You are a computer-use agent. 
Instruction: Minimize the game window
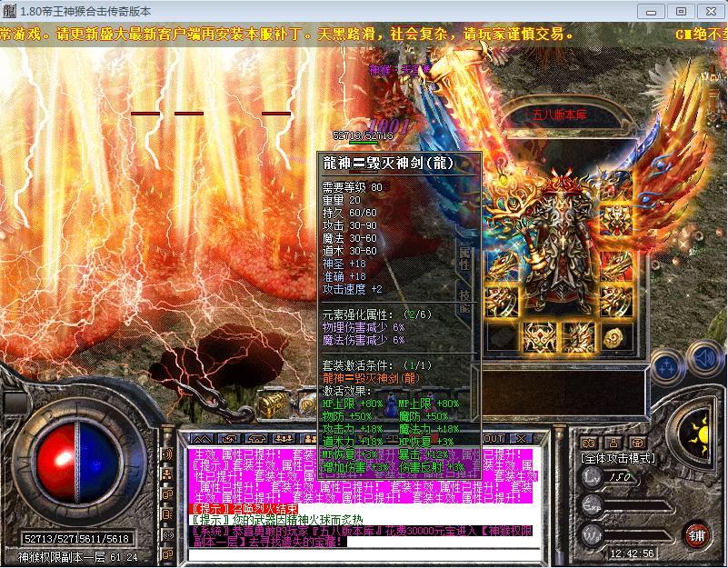[651, 11]
